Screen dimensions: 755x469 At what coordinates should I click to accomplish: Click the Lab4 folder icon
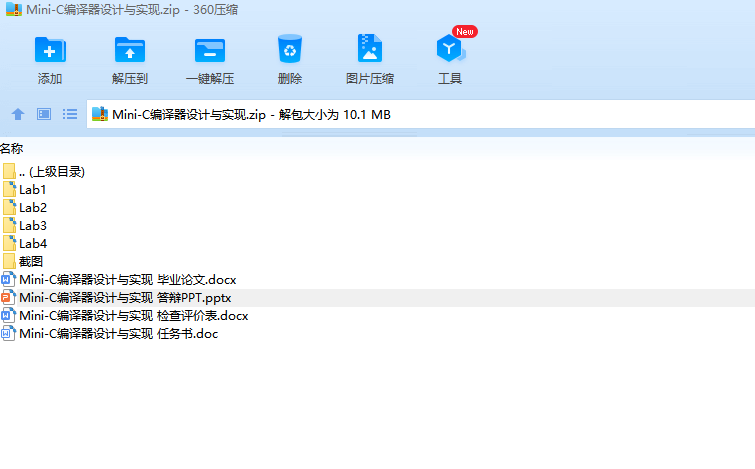click(x=9, y=243)
